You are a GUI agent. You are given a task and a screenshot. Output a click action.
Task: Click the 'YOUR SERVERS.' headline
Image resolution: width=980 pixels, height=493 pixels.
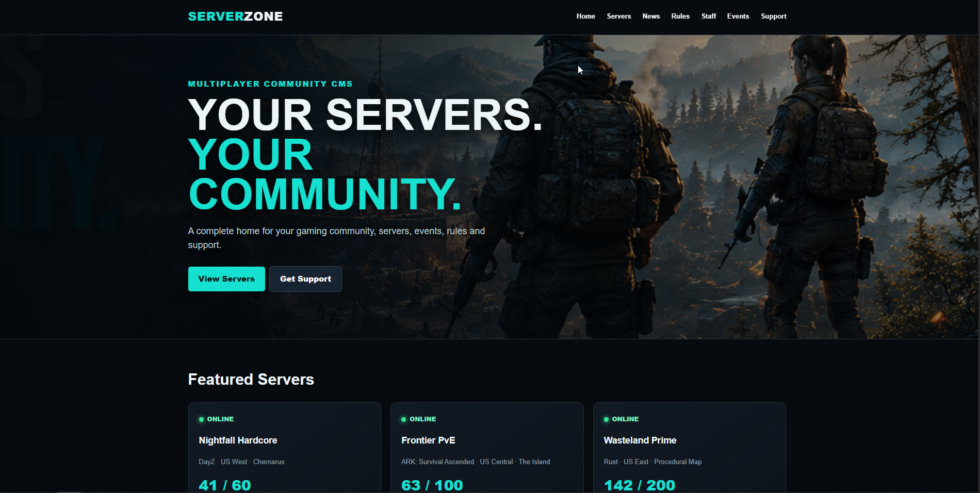click(366, 114)
